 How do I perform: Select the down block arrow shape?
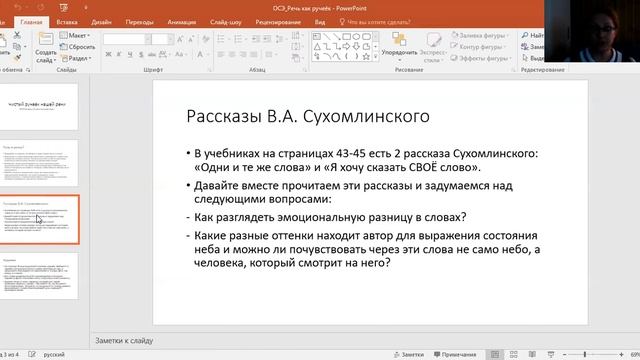(x=356, y=47)
